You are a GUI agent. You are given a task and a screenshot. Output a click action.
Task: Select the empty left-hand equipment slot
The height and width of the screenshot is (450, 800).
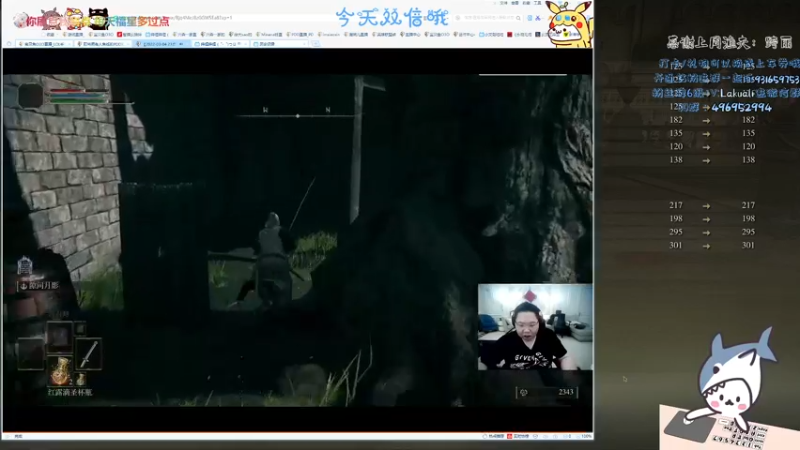31,354
